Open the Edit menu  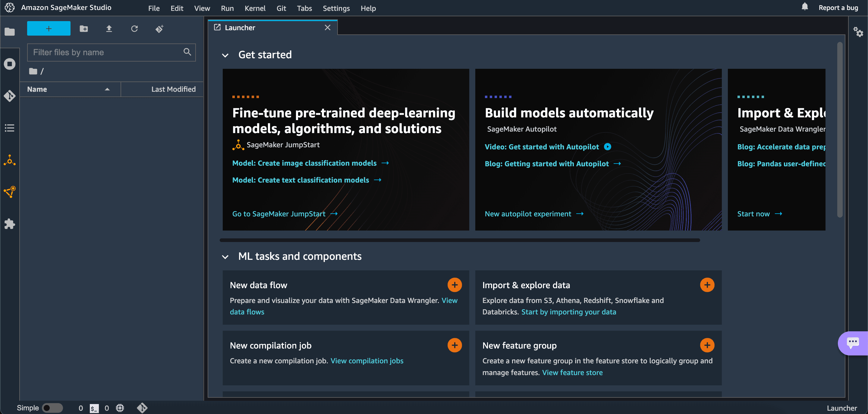coord(177,8)
